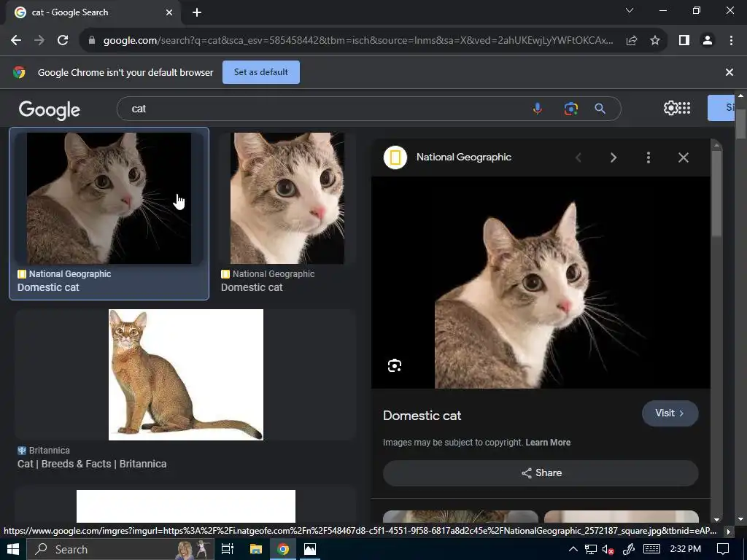The width and height of the screenshot is (747, 560).
Task: Click the address bar URL
Action: pyautogui.click(x=357, y=41)
